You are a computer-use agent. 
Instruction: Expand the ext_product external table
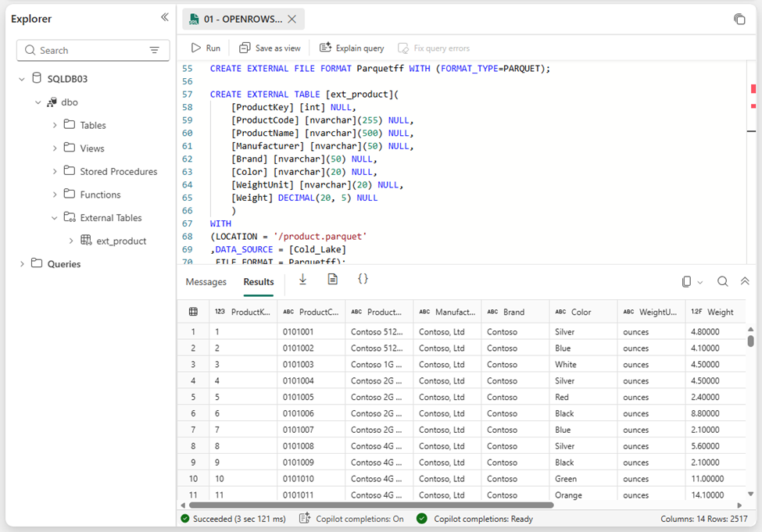pos(71,241)
